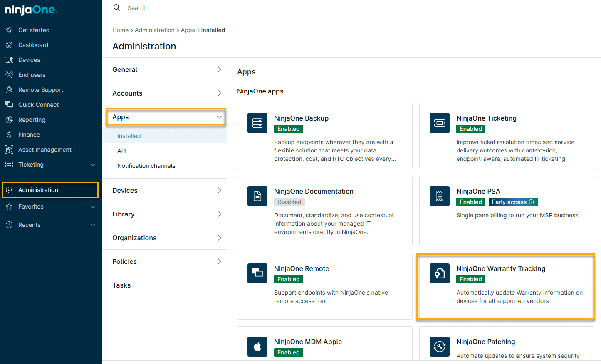The height and width of the screenshot is (364, 601).
Task: Collapse the Apps section chevron
Action: (219, 117)
